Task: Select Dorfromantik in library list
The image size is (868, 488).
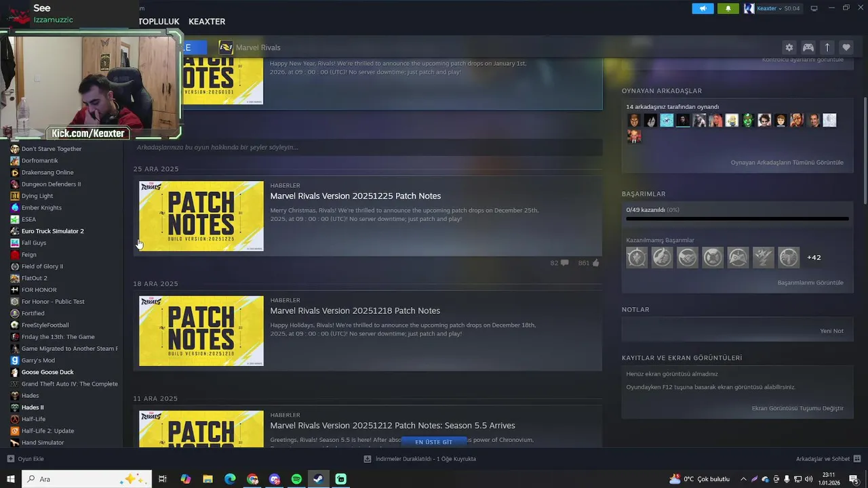Action: tap(39, 161)
